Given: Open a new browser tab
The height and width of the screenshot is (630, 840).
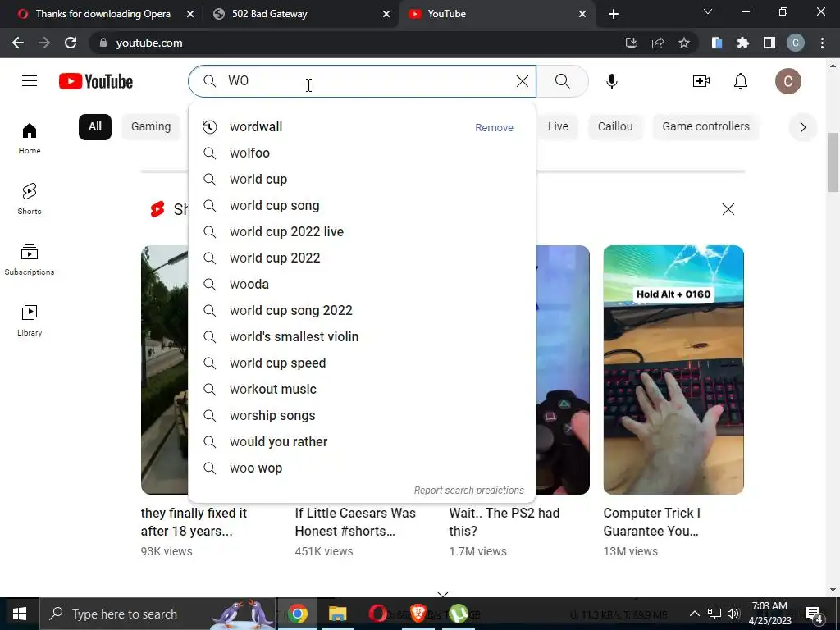Looking at the screenshot, I should pos(614,14).
